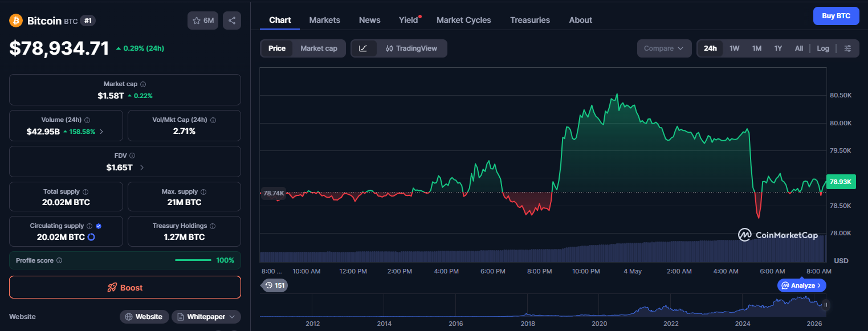The height and width of the screenshot is (331, 868).
Task: Switch to TradingView chart mode
Action: coord(411,48)
